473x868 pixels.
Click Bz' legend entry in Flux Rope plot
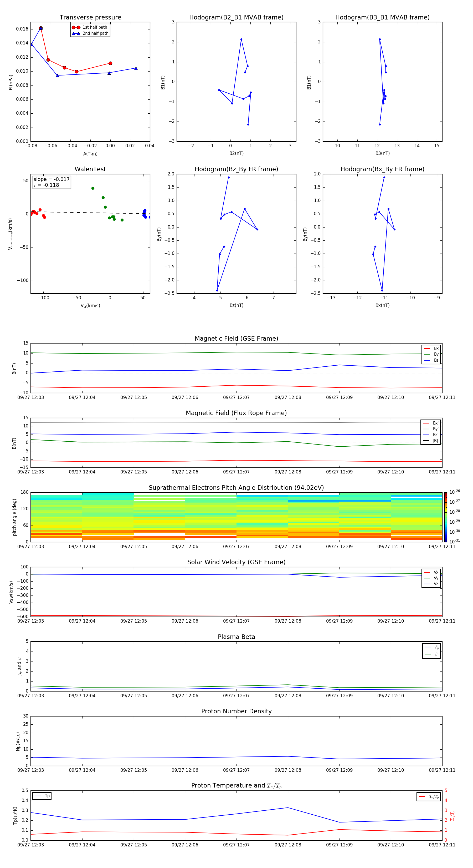coord(431,435)
